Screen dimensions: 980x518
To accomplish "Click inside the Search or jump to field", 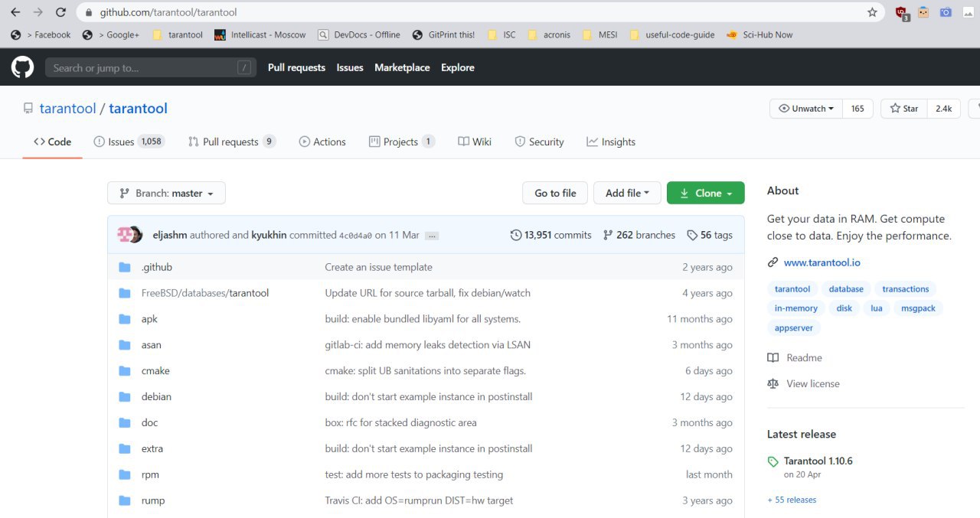I will [150, 67].
